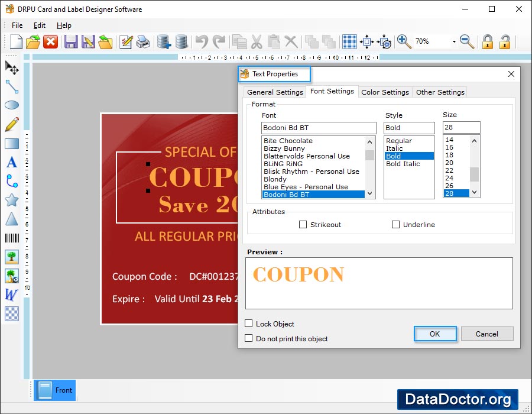This screenshot has width=532, height=414.
Task: Click the center-align crosshair square icon
Action: point(366,42)
